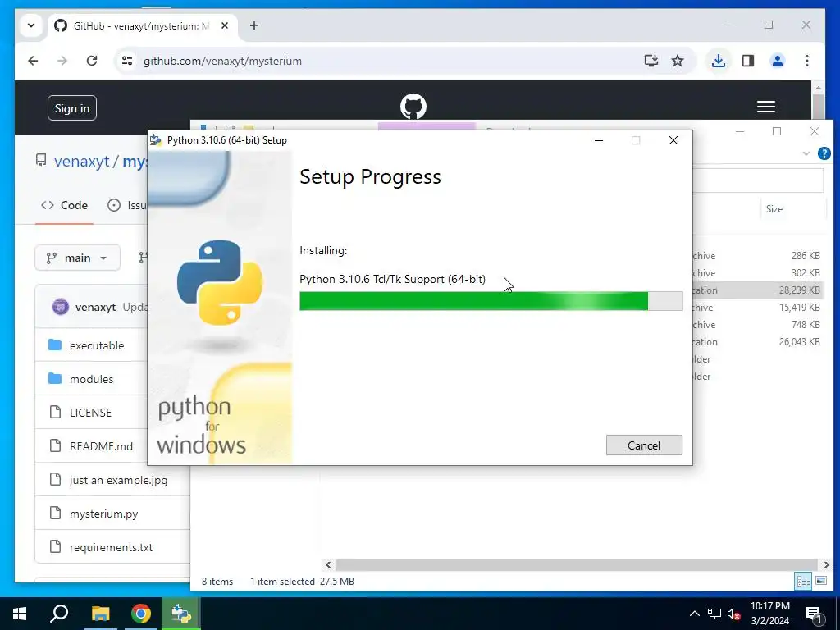The image size is (840, 630).
Task: Click the Chrome page vertical scrollbar
Action: click(818, 107)
